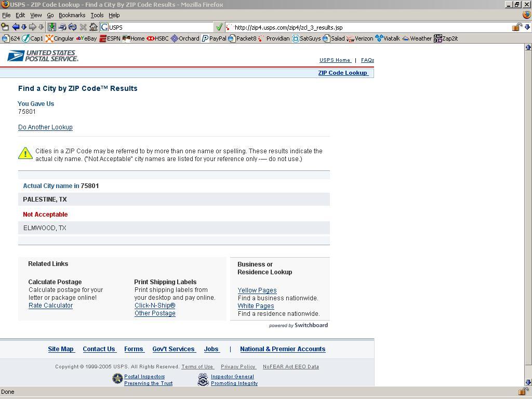Open the Google search engine selector

pyautogui.click(x=104, y=27)
